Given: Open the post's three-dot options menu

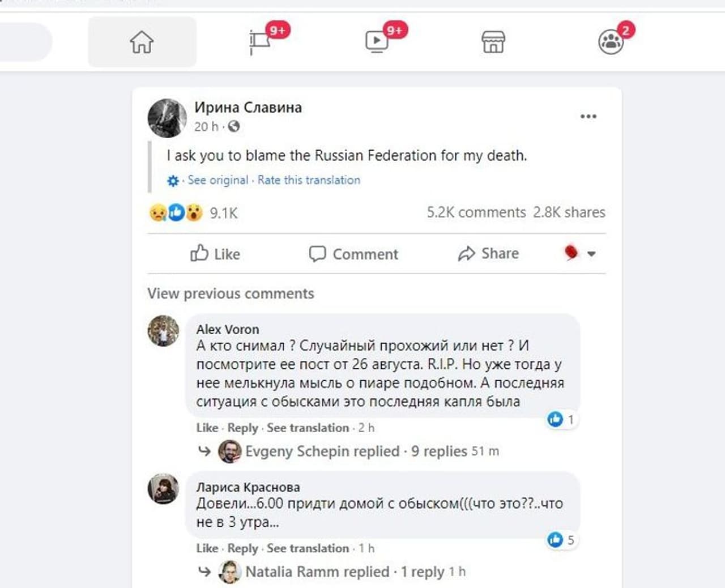Looking at the screenshot, I should [x=588, y=116].
